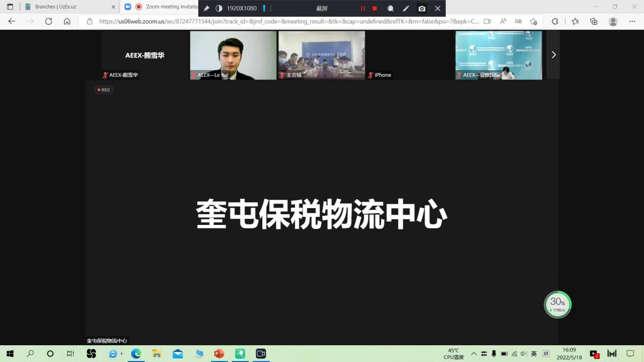Viewport: 644px width, 362px height.
Task: Pause the screen recording
Action: click(x=362, y=9)
